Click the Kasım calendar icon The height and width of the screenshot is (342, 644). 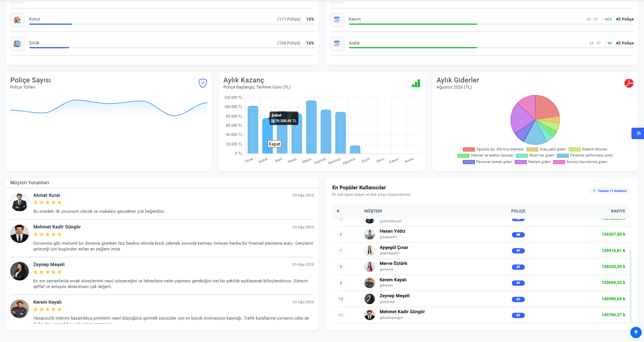(337, 20)
